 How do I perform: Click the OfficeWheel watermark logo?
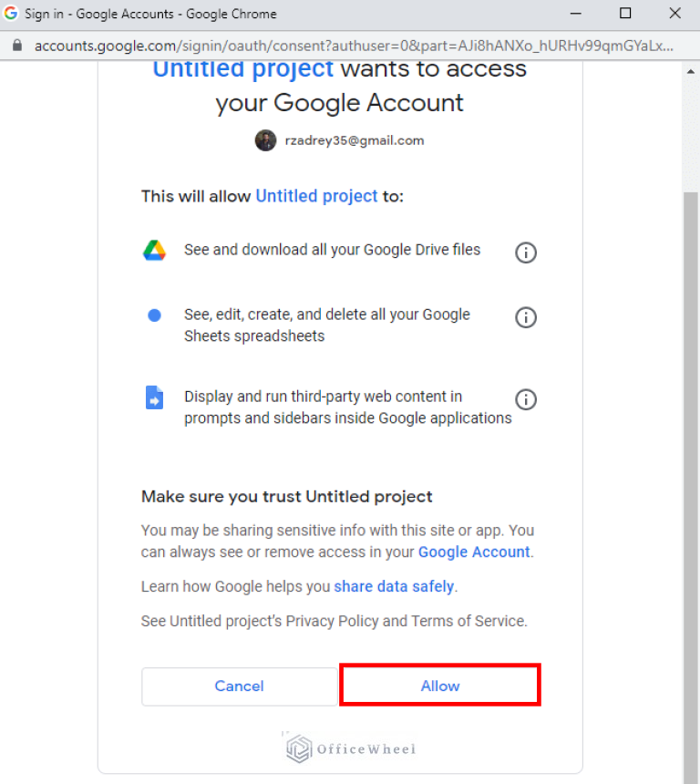tap(349, 748)
